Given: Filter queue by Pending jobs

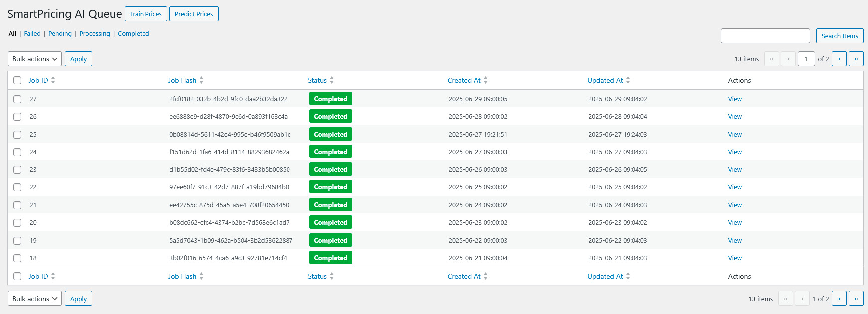Looking at the screenshot, I should [x=60, y=33].
